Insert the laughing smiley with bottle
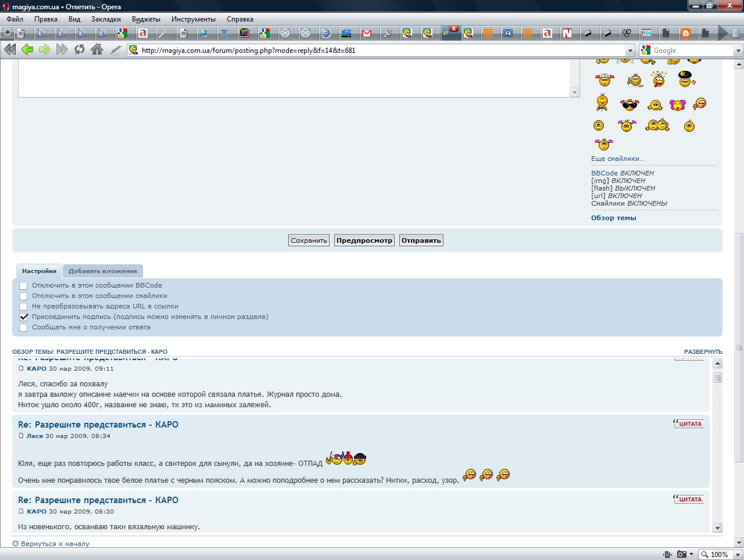Image resolution: width=744 pixels, height=560 pixels. [x=635, y=80]
